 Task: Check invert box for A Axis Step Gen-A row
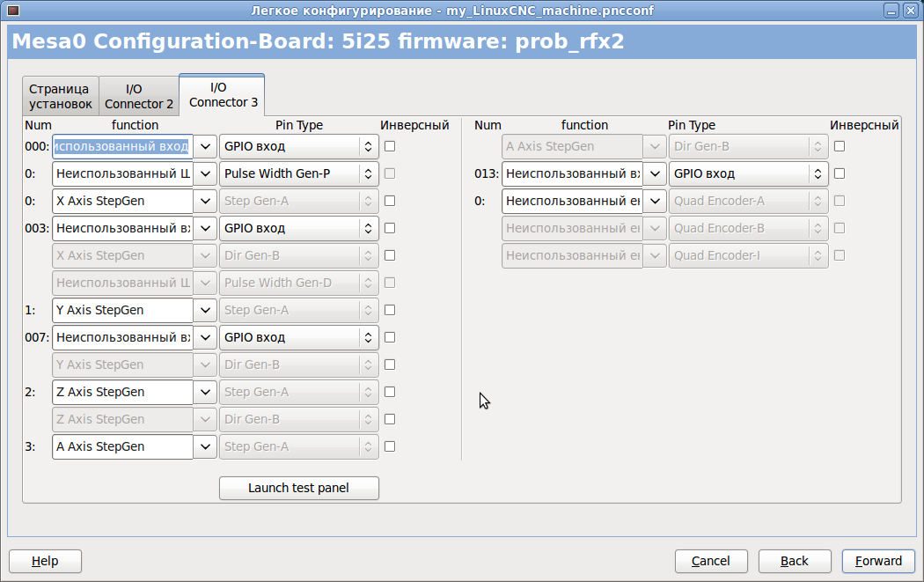tap(390, 446)
